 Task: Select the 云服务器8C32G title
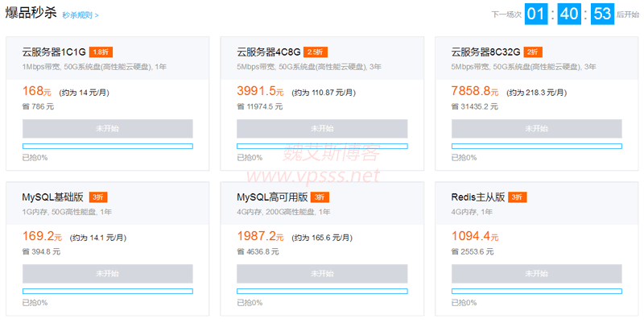click(x=485, y=52)
